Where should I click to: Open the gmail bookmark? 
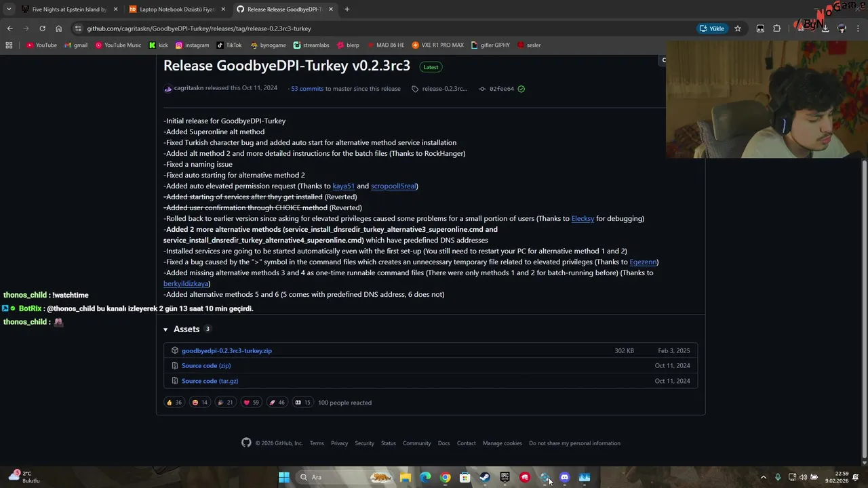(x=76, y=45)
